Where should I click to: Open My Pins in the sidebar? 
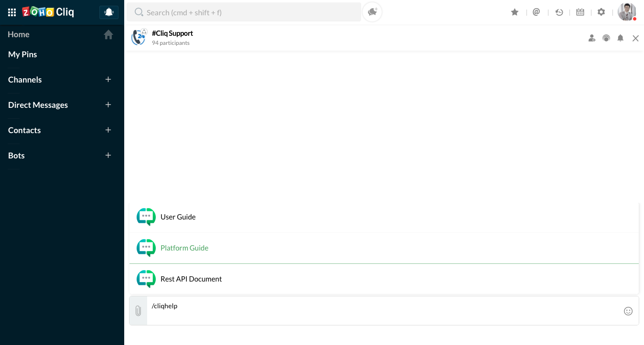(22, 54)
